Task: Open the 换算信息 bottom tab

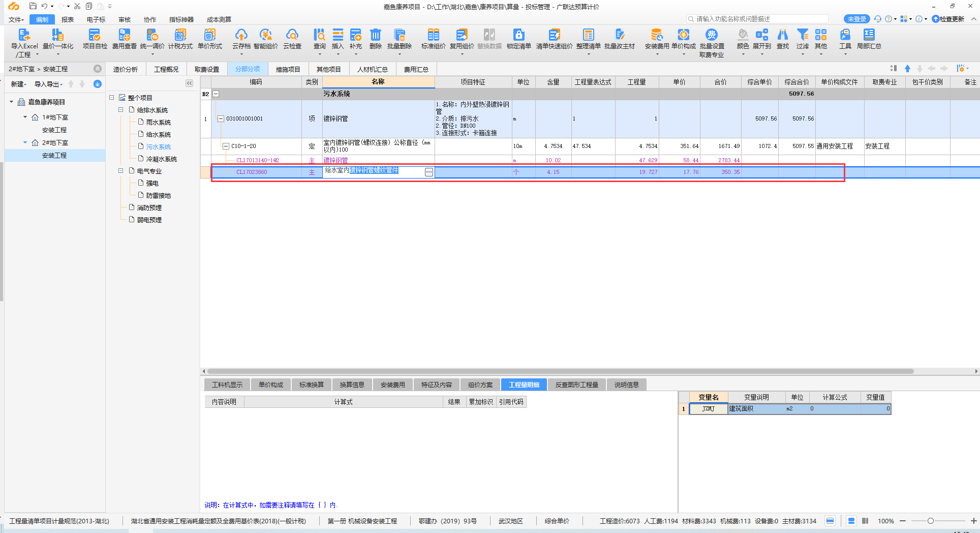Action: 352,384
